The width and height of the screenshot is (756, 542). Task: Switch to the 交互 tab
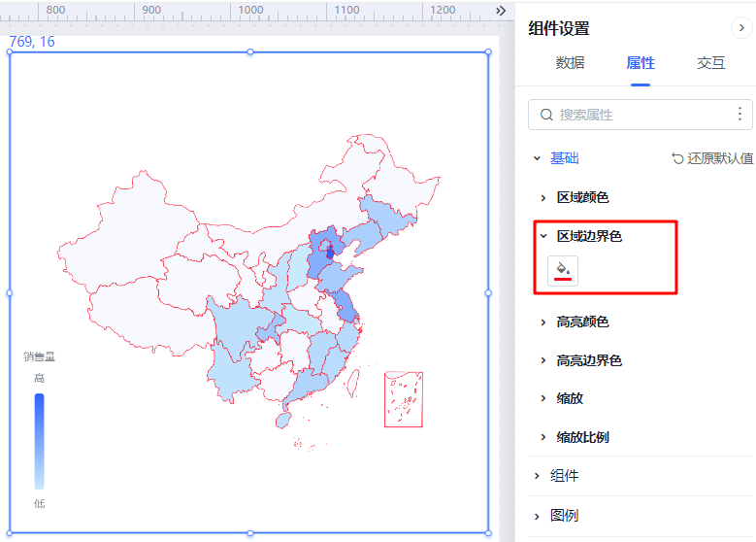710,63
